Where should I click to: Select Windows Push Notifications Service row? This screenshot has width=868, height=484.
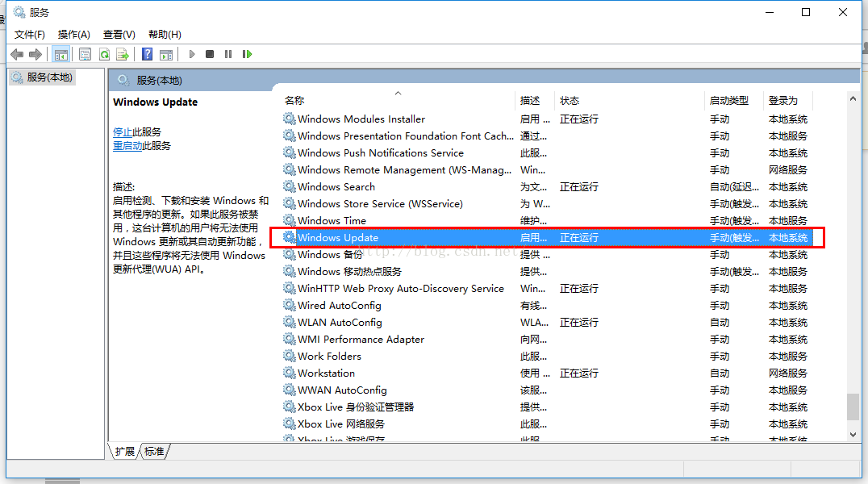pos(547,152)
